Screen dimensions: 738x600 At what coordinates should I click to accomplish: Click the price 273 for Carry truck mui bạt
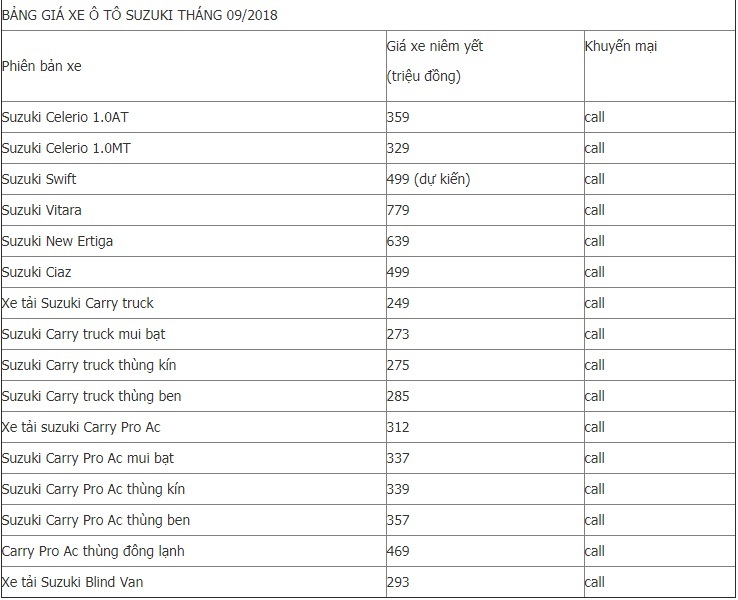click(x=398, y=334)
